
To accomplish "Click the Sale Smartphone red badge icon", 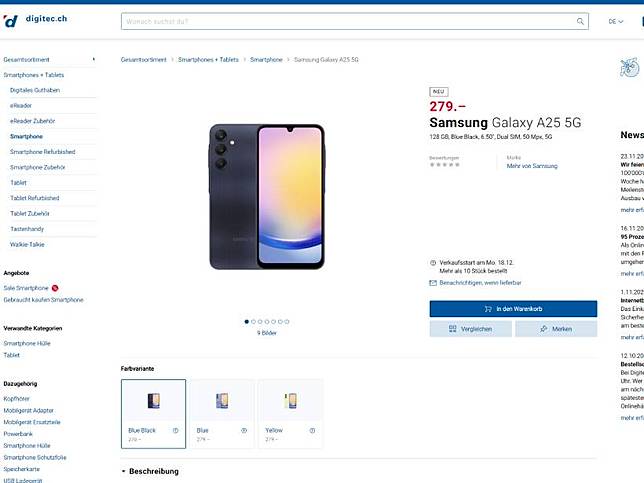I will (55, 288).
